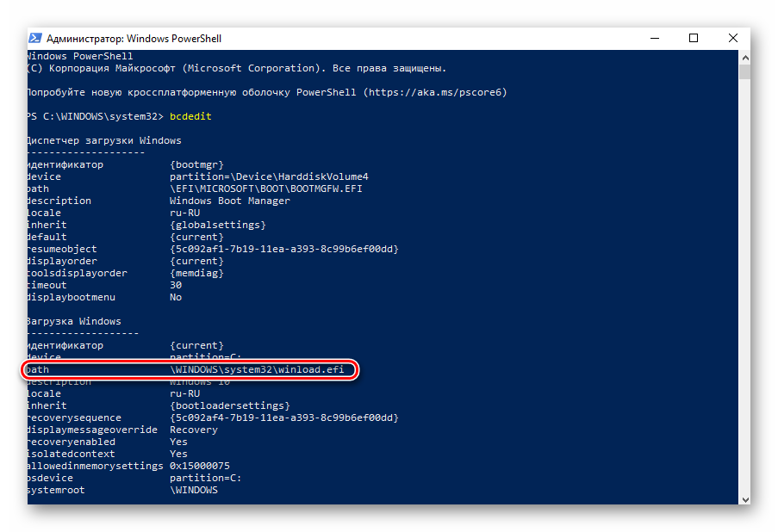
Task: Click displaymessageoverride value 'Recovery'
Action: [x=194, y=430]
